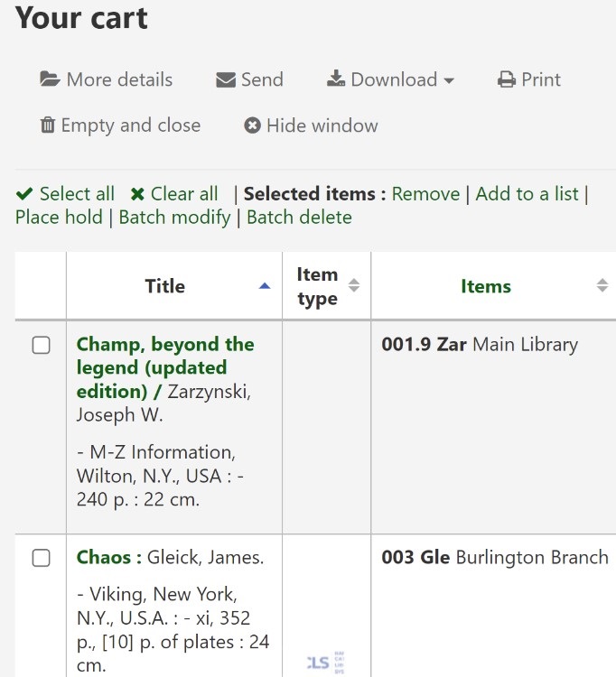
Task: Choose Batch modify for selected items
Action: tap(175, 218)
